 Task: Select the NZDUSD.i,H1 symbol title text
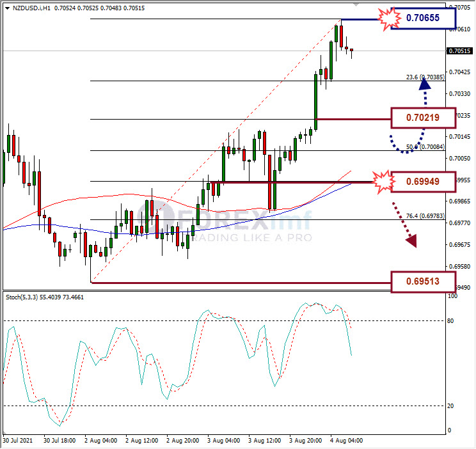click(31, 8)
